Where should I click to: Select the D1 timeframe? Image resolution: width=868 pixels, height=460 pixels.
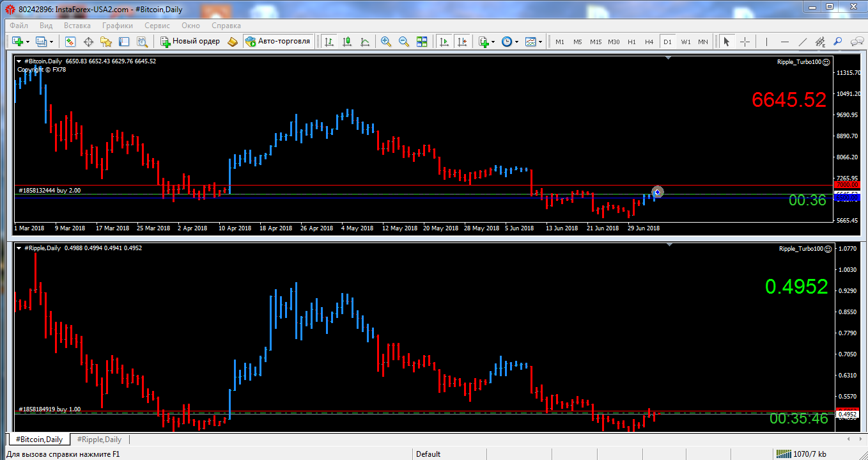[x=667, y=42]
